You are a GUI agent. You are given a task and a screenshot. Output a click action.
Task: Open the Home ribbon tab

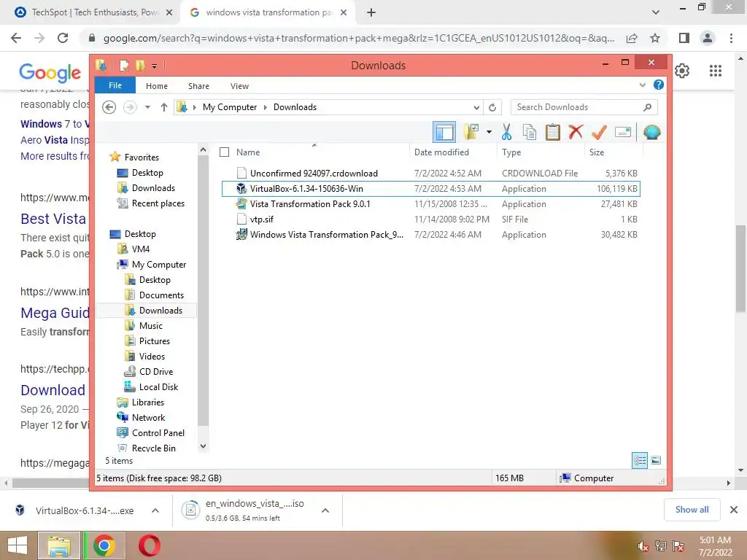[x=157, y=86]
